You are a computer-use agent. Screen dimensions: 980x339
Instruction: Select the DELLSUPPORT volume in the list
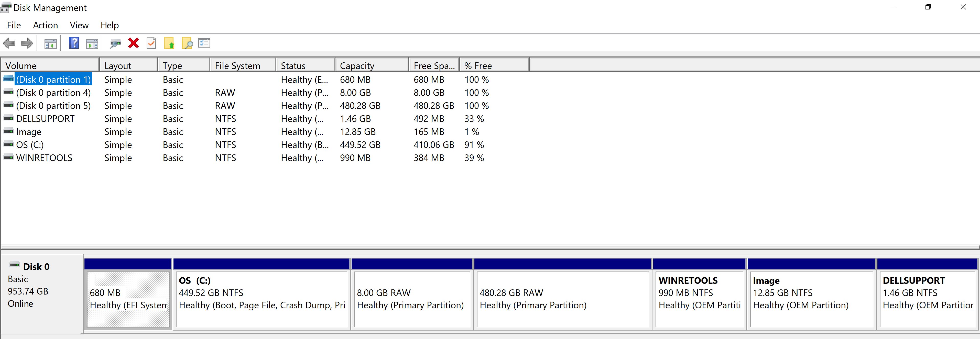coord(45,119)
